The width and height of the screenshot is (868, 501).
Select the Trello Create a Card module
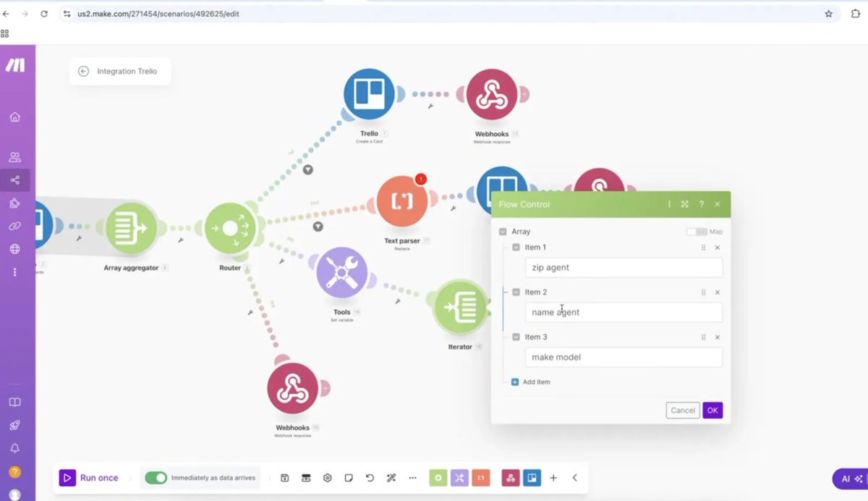point(370,94)
